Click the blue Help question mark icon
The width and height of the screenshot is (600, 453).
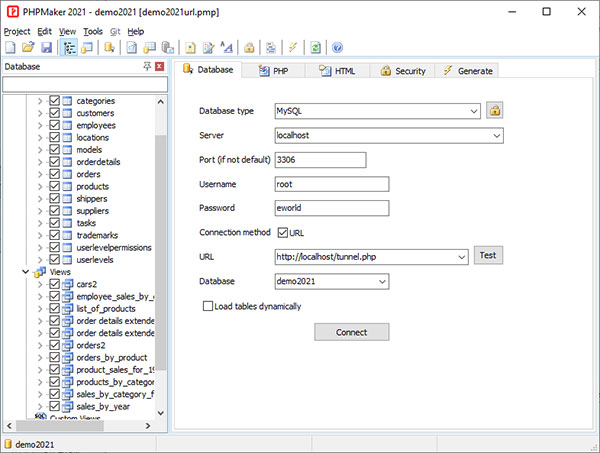coord(338,47)
